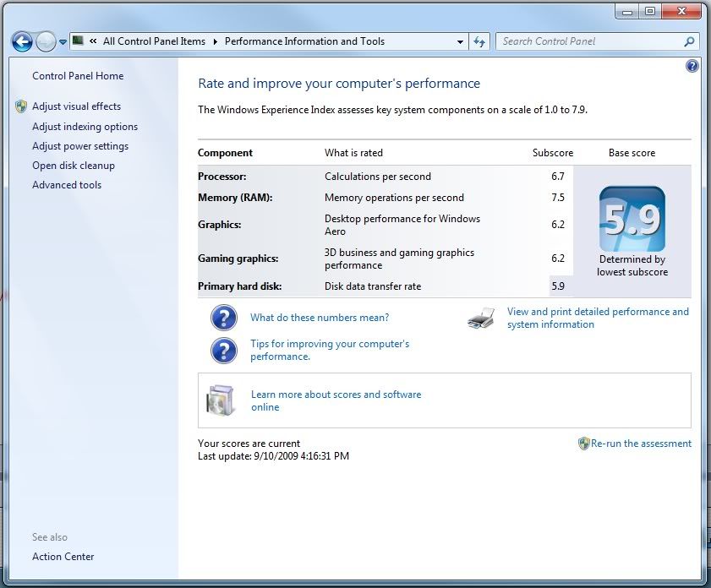711x588 pixels.
Task: Open Adjust power settings
Action: click(80, 146)
